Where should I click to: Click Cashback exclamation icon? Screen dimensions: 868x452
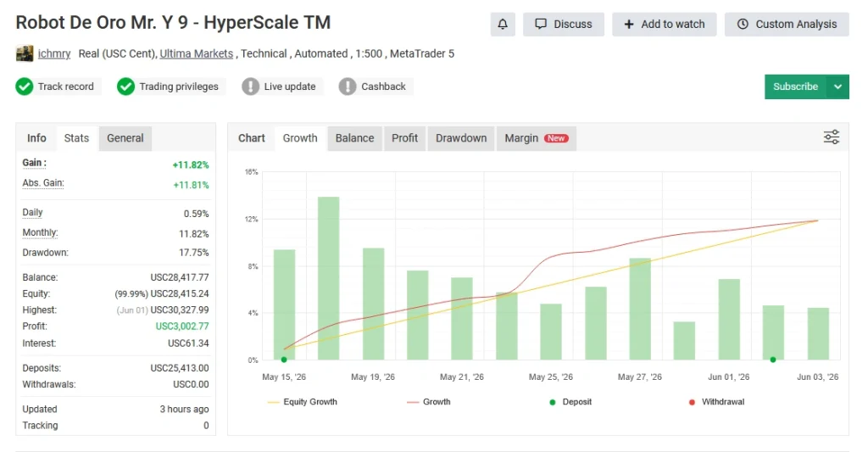pyautogui.click(x=348, y=86)
